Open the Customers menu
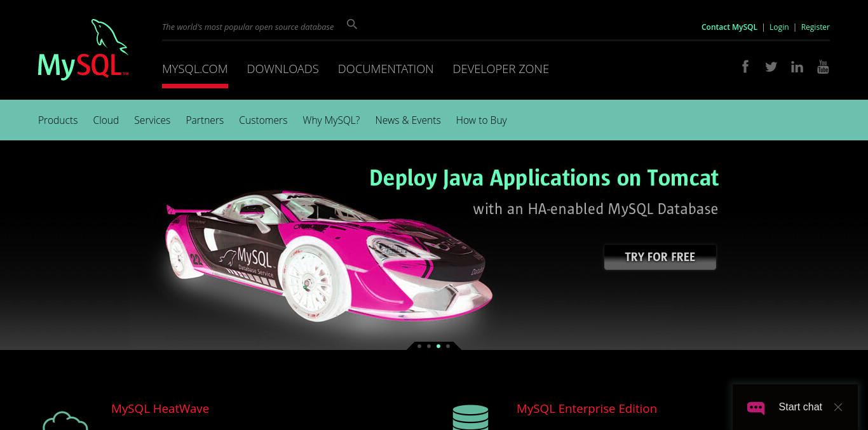Image resolution: width=868 pixels, height=430 pixels. click(x=263, y=120)
